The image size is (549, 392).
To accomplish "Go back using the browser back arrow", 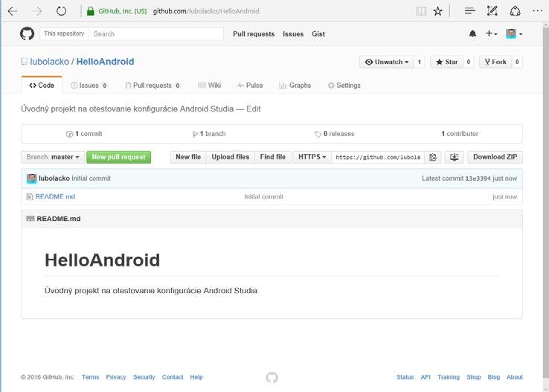I will (13, 11).
